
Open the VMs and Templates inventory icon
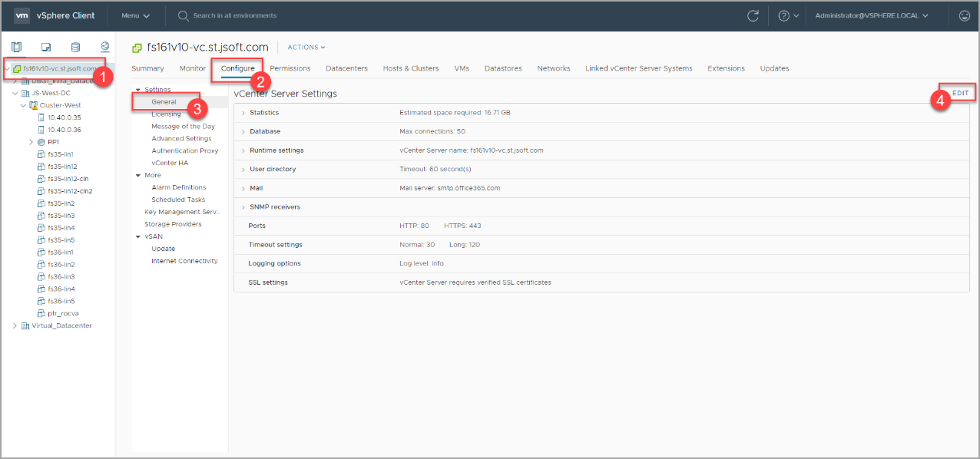(46, 48)
